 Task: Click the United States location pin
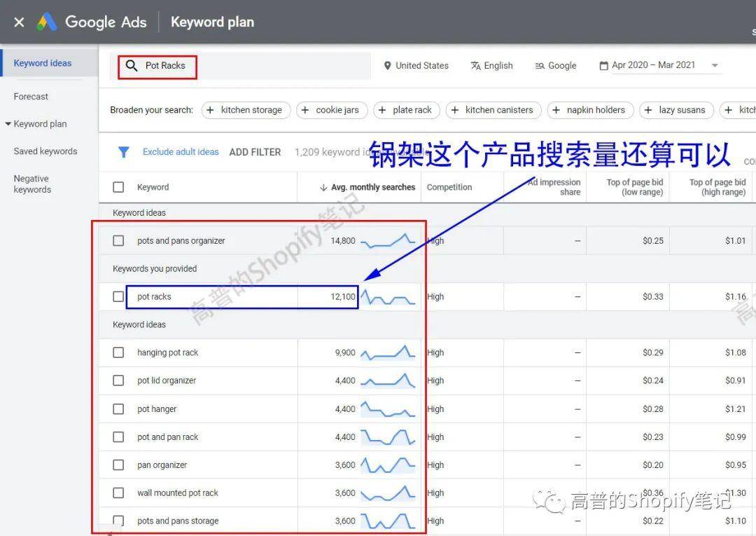pos(388,66)
